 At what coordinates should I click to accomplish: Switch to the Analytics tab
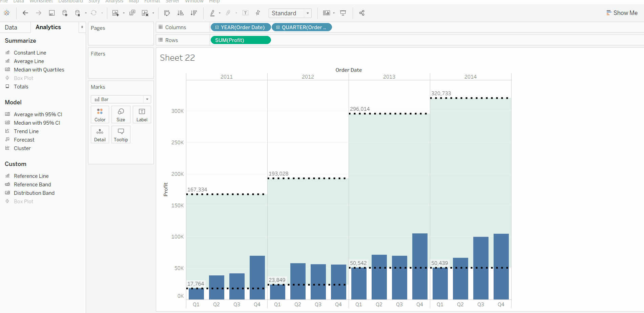click(x=48, y=27)
